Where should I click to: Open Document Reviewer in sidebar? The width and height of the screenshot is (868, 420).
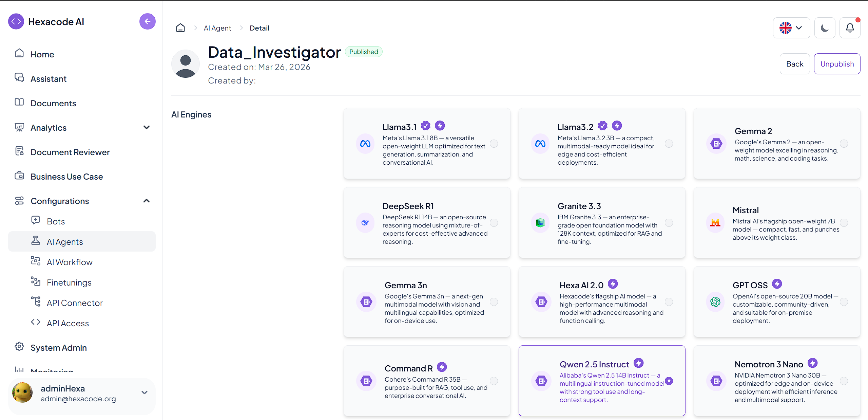click(x=82, y=152)
